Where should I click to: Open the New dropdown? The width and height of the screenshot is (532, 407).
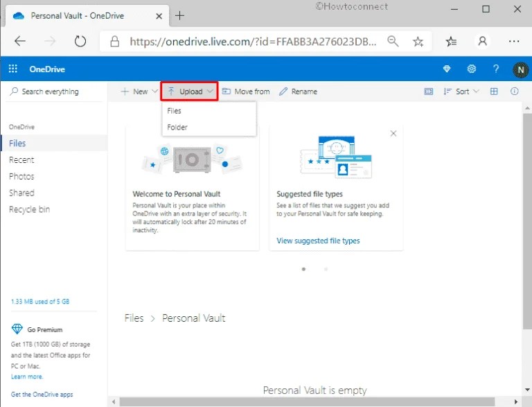point(139,92)
